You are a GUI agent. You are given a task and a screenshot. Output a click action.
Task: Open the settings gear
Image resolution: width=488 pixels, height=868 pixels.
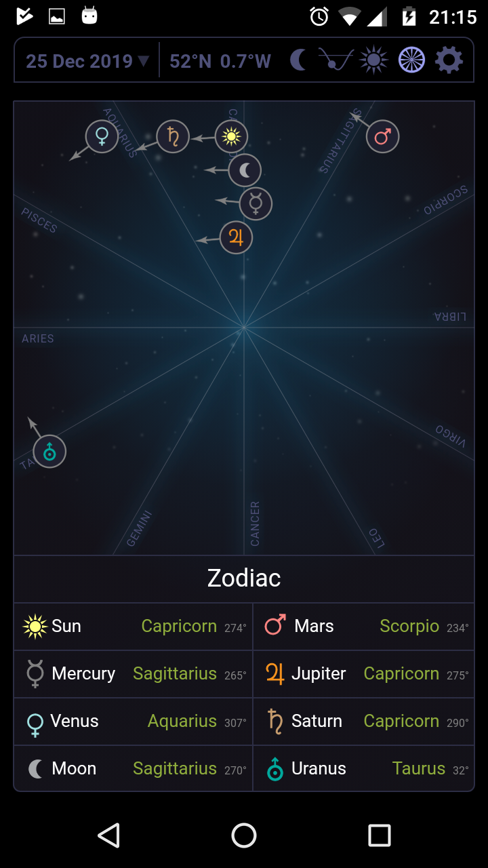(x=449, y=60)
